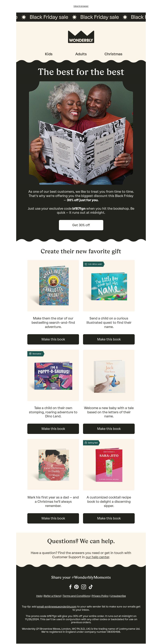This screenshot has width=162, height=644.
Task: Click the couple reading newspaper book photo
Action: [x=81, y=133]
